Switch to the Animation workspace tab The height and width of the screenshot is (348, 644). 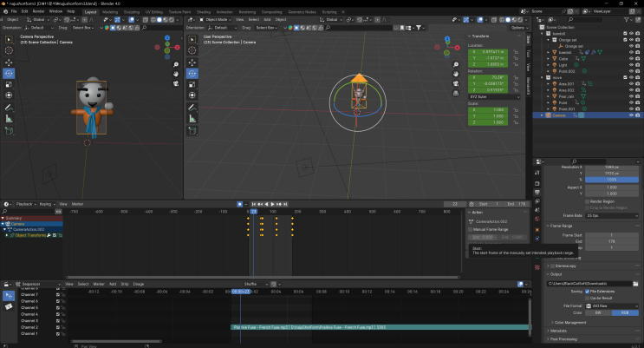click(x=224, y=11)
